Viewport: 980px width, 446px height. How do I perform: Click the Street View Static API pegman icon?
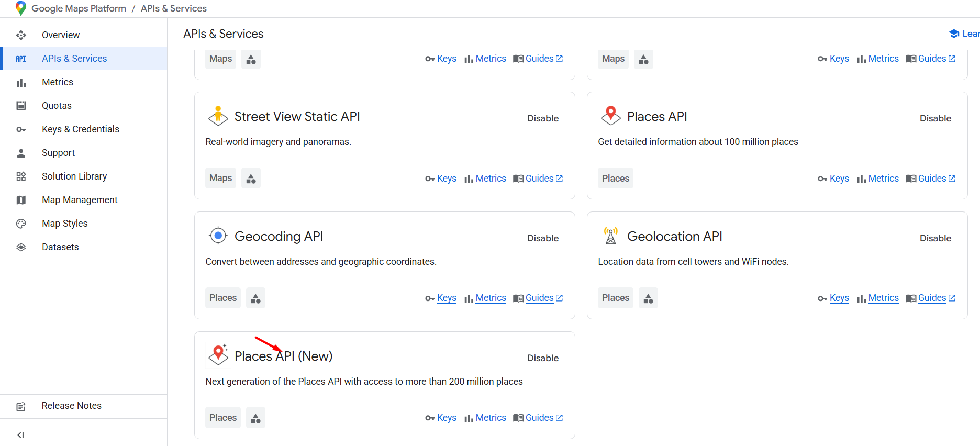pyautogui.click(x=218, y=116)
